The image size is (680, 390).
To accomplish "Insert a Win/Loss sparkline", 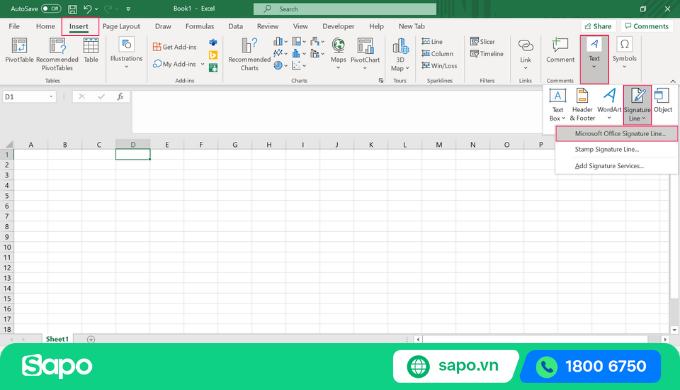I will [439, 66].
